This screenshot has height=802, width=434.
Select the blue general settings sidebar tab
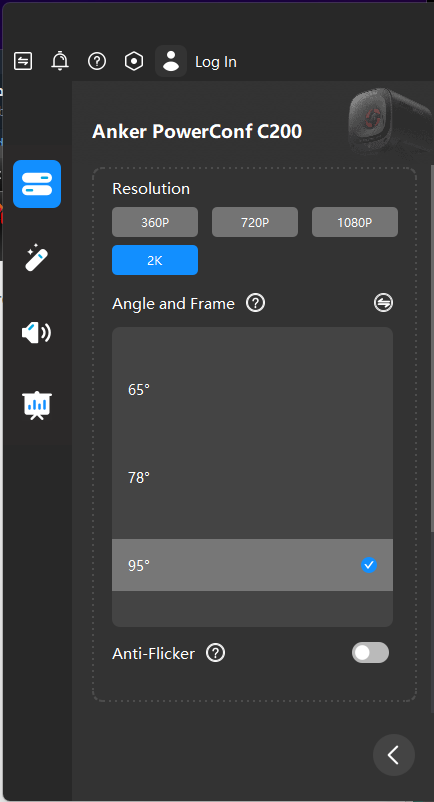pyautogui.click(x=37, y=184)
